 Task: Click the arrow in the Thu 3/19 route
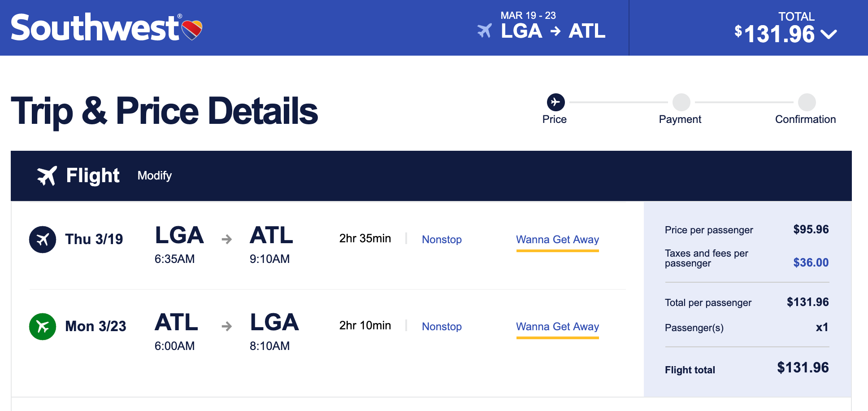tap(227, 239)
